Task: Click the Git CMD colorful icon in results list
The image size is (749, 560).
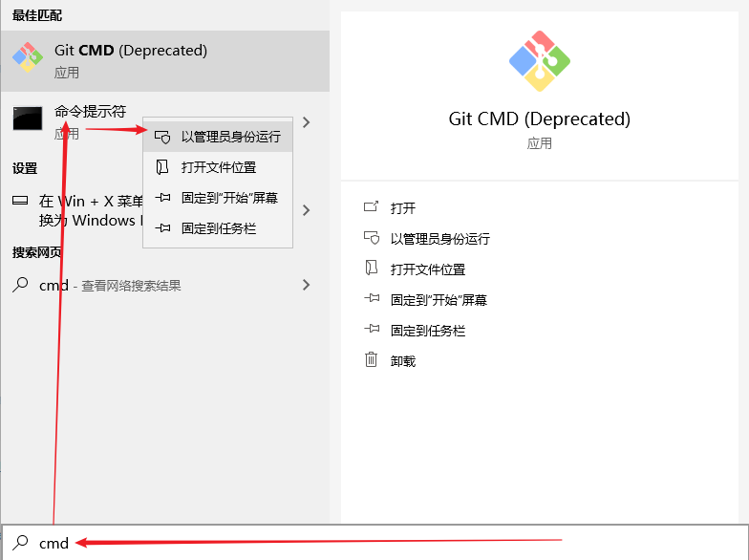Action: pyautogui.click(x=27, y=57)
